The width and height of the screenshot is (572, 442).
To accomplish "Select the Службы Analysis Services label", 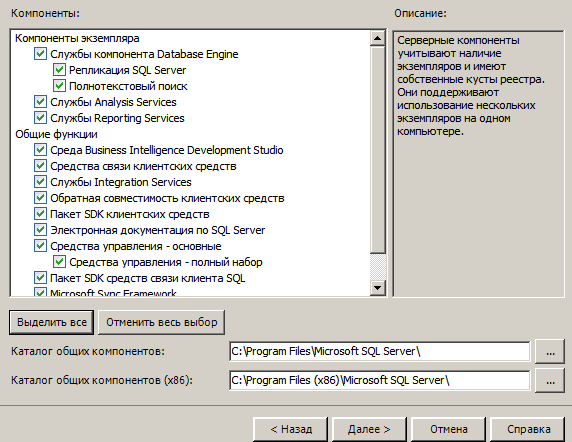I will tap(113, 102).
